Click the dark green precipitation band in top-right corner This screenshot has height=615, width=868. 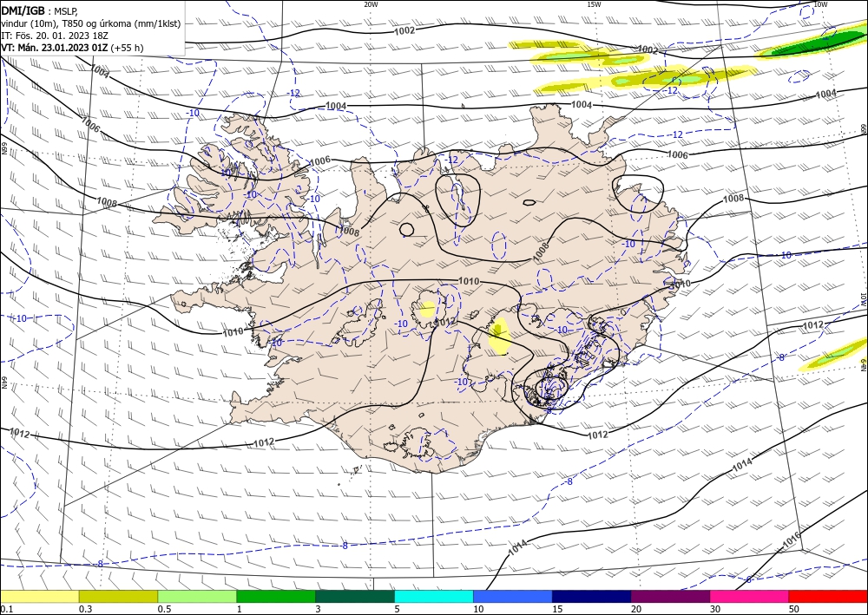point(819,44)
